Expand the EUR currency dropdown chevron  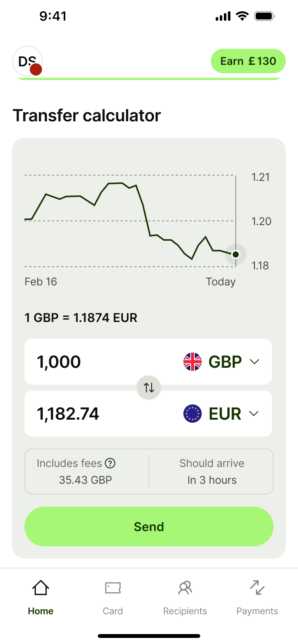click(254, 414)
